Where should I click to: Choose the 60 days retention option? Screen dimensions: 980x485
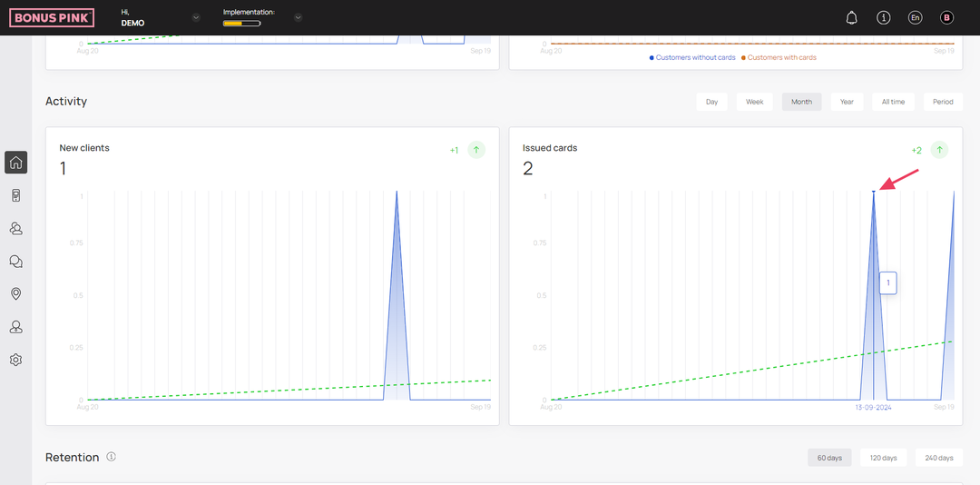point(830,458)
